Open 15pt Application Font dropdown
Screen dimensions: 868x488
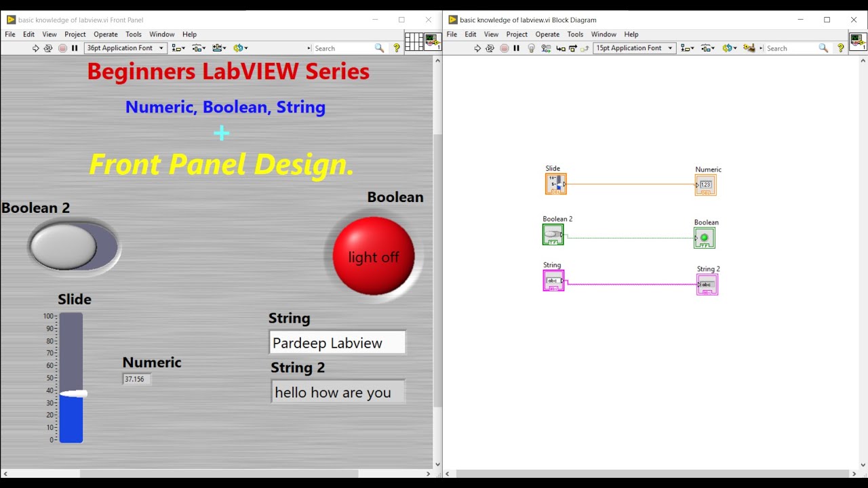coord(635,48)
